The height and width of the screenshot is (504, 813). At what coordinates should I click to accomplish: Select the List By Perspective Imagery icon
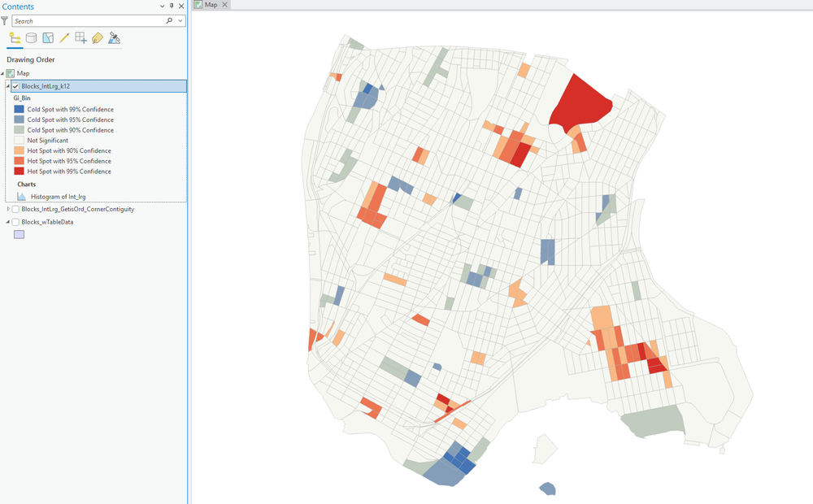click(115, 37)
